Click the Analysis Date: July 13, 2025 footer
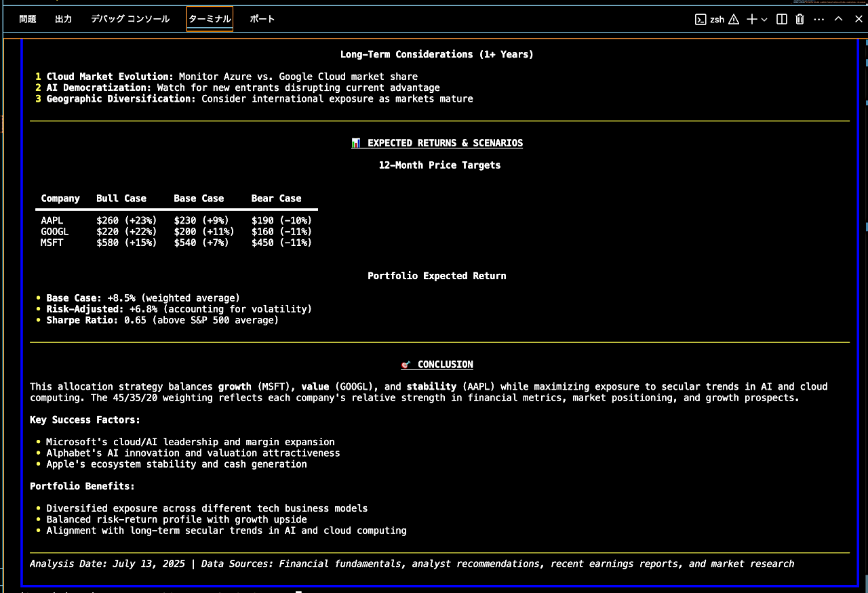This screenshot has height=593, width=868. coord(412,564)
